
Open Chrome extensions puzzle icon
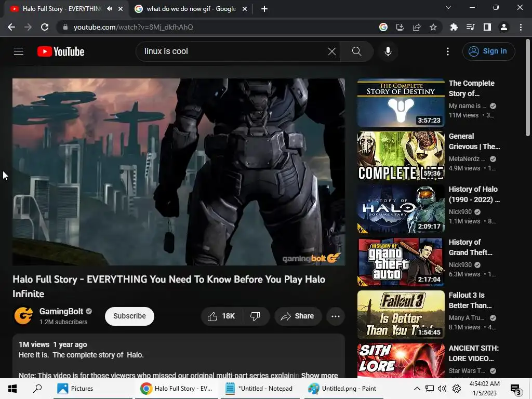[454, 27]
